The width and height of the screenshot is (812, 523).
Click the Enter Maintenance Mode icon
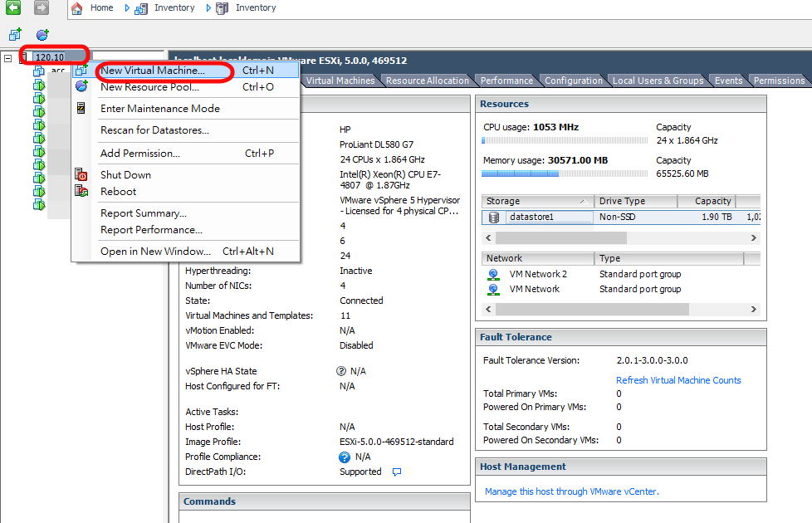(x=81, y=108)
